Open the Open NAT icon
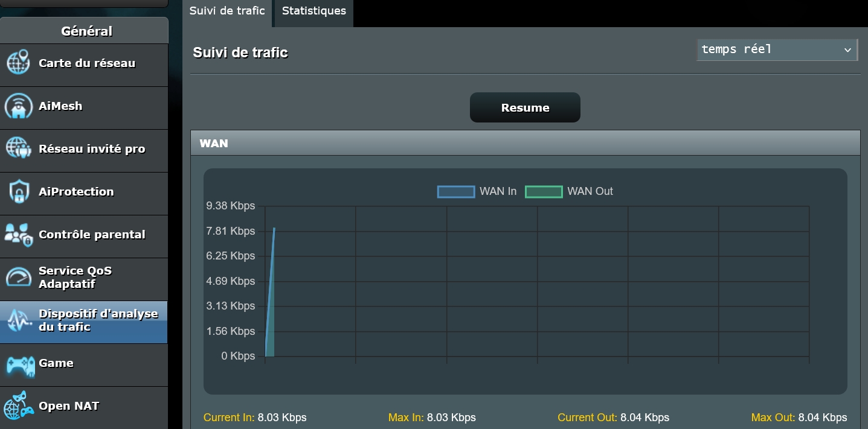Viewport: 868px width, 429px height. (19, 405)
